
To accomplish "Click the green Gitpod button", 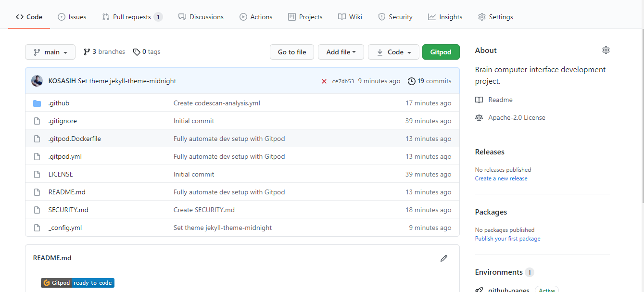I will click(x=441, y=52).
